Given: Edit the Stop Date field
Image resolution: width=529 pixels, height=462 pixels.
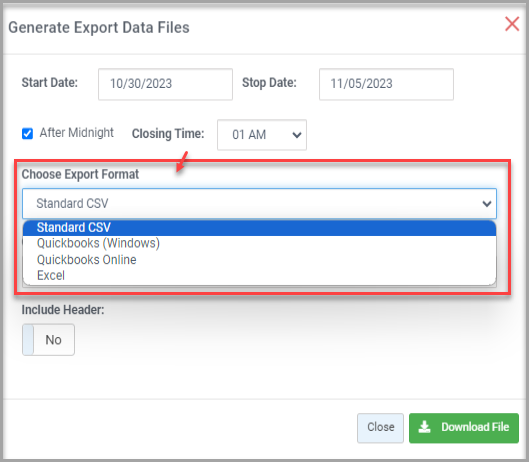Looking at the screenshot, I should [x=386, y=84].
